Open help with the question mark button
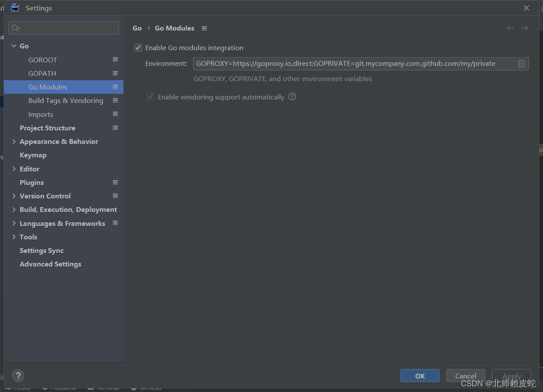Viewport: 543px width, 392px height. click(x=18, y=375)
